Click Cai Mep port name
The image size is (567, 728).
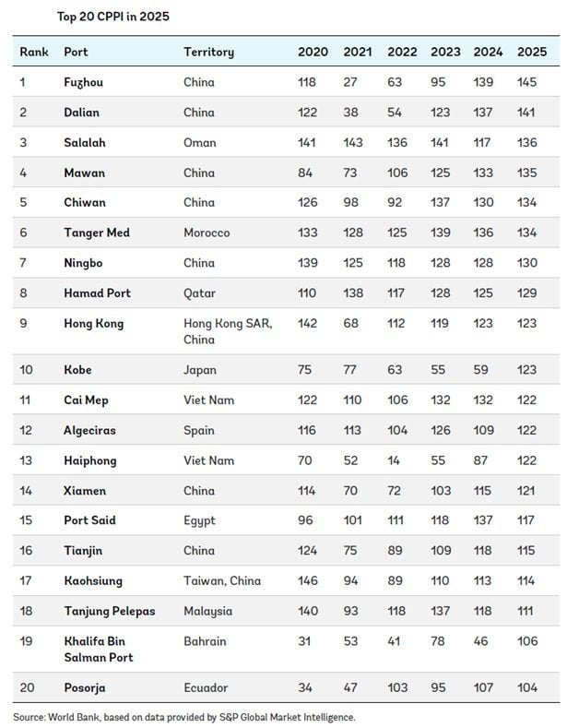(x=86, y=400)
